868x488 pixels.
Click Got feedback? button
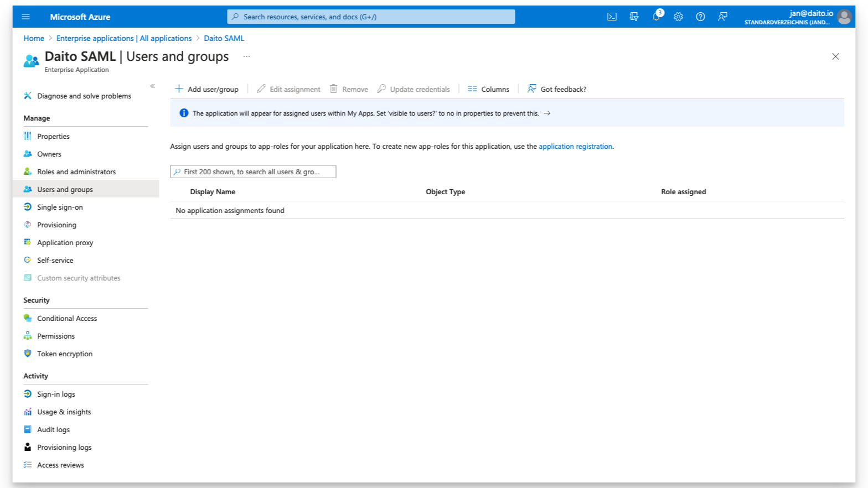[557, 89]
